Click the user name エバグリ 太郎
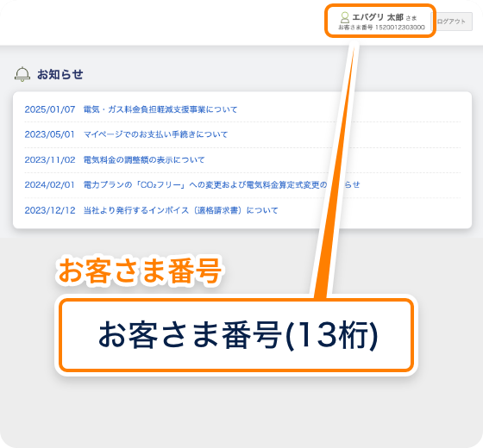The width and height of the screenshot is (483, 448). point(378,17)
